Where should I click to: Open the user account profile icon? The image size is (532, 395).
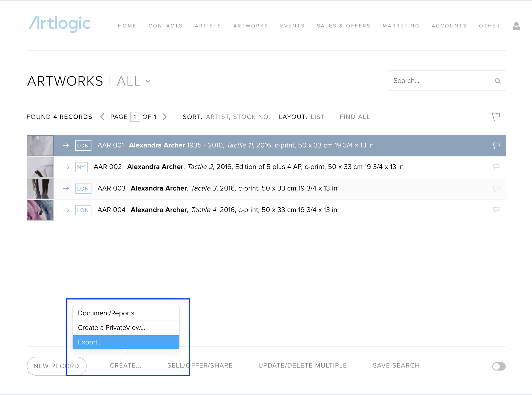[516, 26]
